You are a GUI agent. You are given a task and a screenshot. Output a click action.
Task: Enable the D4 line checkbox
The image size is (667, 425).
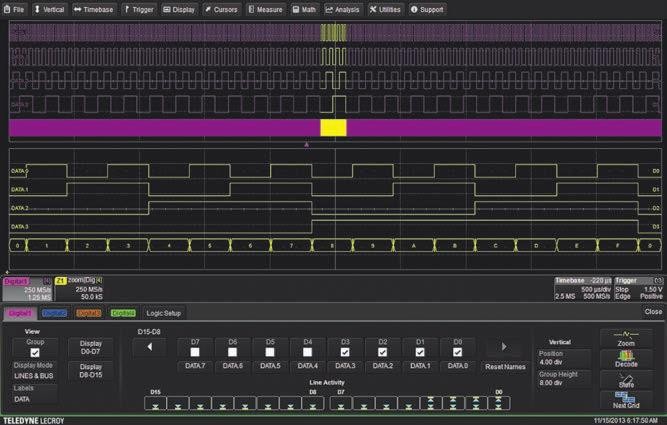307,352
